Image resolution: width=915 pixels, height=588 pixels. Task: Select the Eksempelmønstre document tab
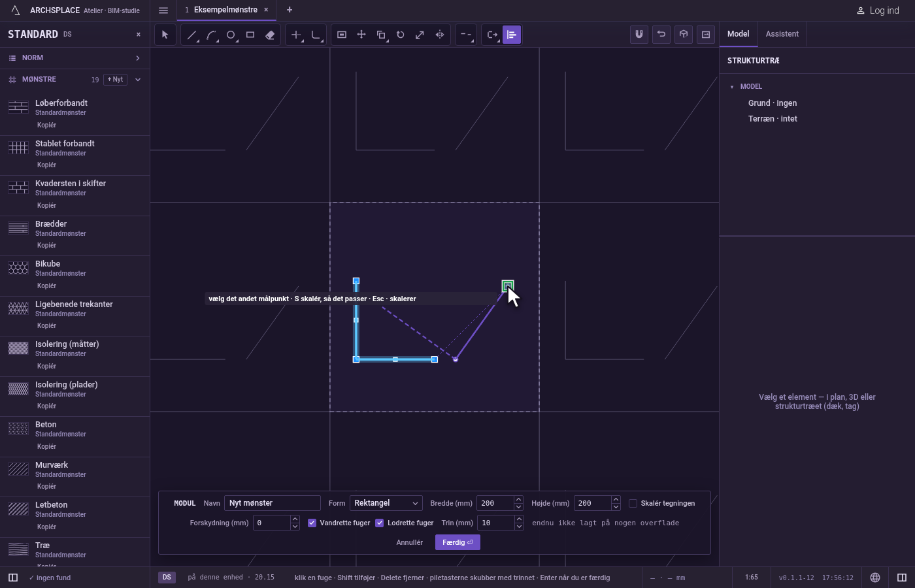pyautogui.click(x=225, y=10)
